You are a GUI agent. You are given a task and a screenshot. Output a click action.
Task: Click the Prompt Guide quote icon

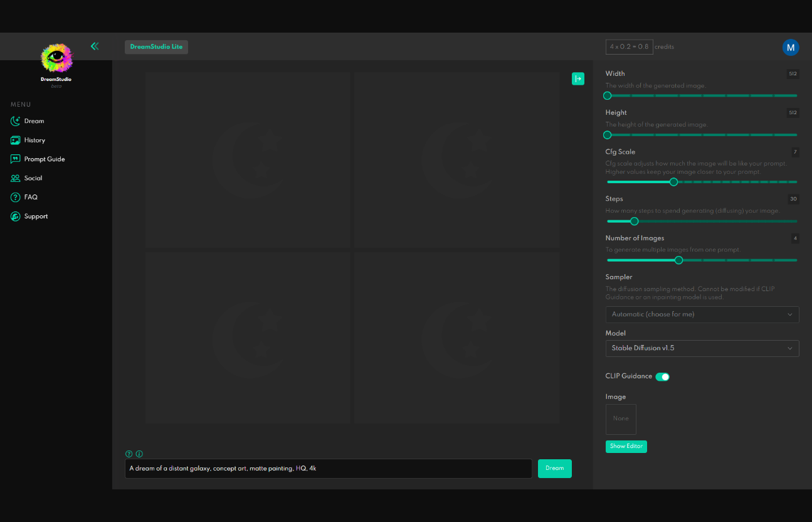coord(16,159)
